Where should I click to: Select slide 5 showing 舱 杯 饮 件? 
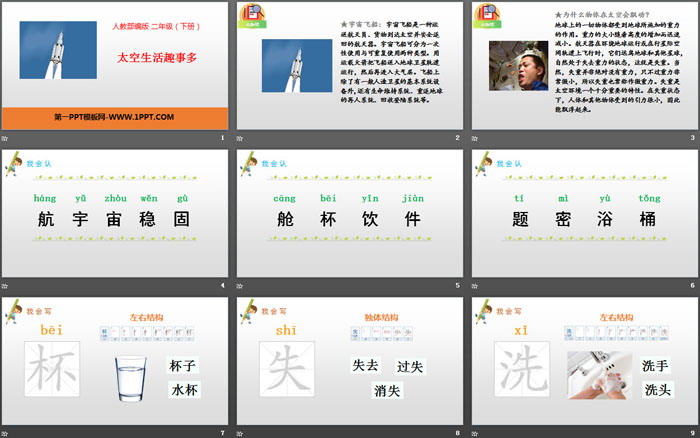[x=350, y=213]
